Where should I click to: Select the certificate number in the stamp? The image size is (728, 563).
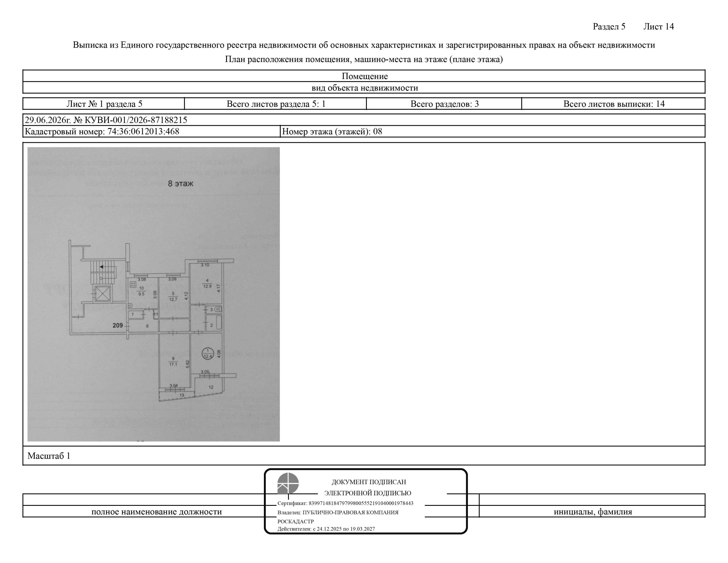point(361,503)
